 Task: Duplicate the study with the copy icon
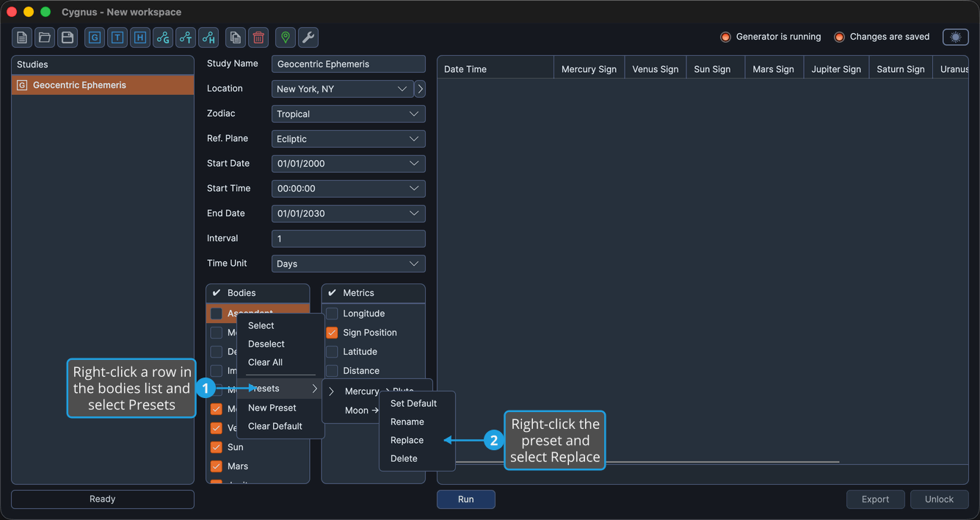[236, 37]
